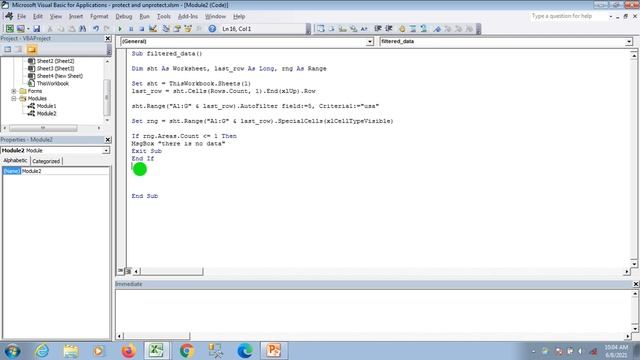Open Insert UserForm dropdown arrow
Image resolution: width=640 pixels, height=360 pixels.
point(28,29)
